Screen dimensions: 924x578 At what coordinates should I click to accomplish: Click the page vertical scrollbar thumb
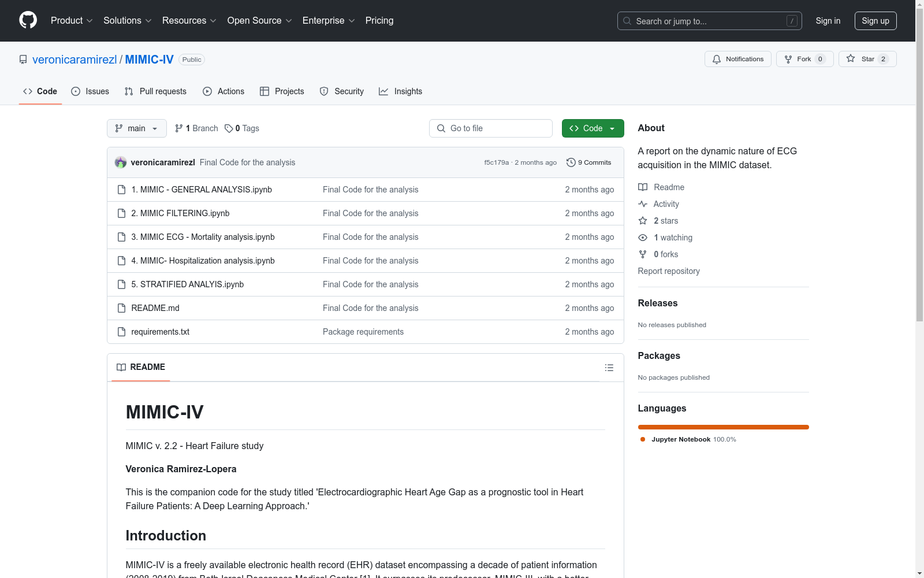(919, 165)
